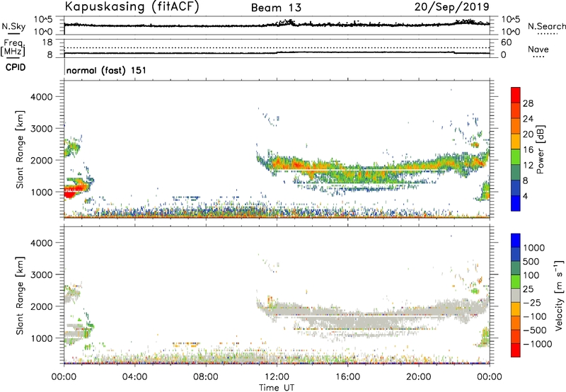This screenshot has height=392, width=566.
Task: Click the "Power [dB]" colorbar title
Action: 540,149
